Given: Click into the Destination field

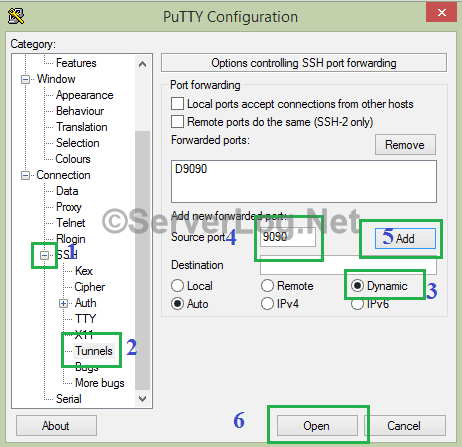Looking at the screenshot, I should 348,265.
